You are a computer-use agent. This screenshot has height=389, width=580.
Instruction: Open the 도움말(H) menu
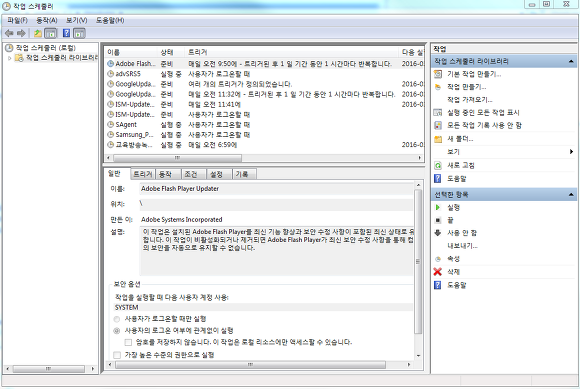pos(110,20)
